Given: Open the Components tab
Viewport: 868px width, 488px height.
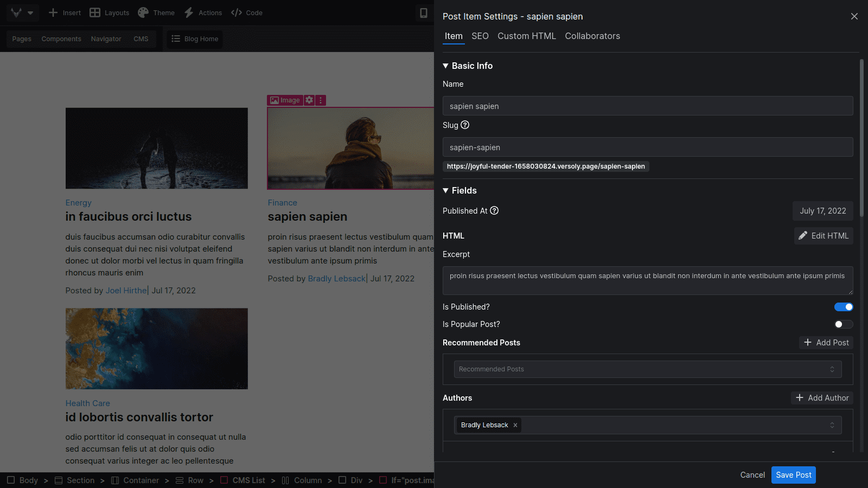Looking at the screenshot, I should click(61, 38).
